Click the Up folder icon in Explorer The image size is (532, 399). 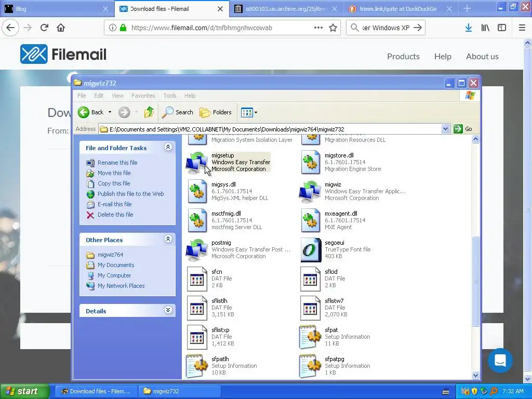[x=149, y=112]
